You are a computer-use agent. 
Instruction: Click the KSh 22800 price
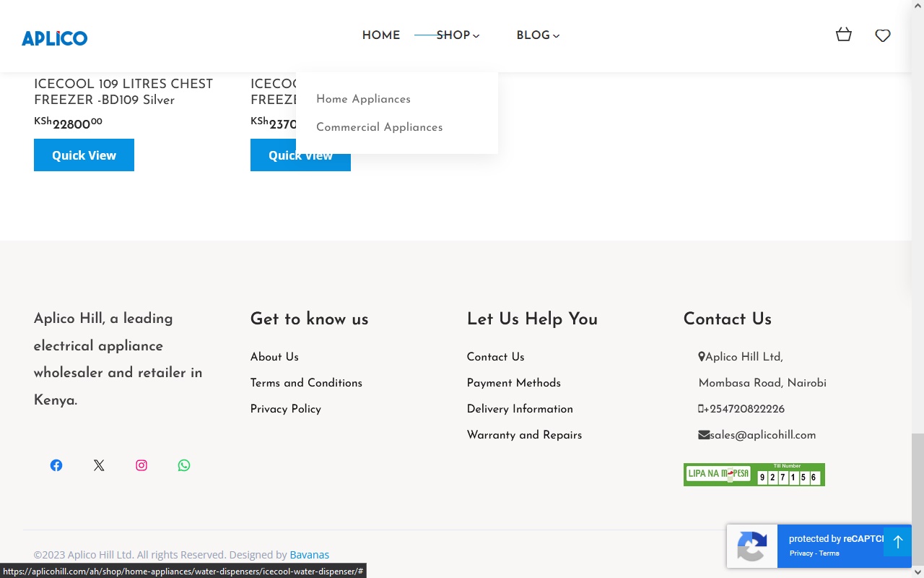click(x=68, y=123)
